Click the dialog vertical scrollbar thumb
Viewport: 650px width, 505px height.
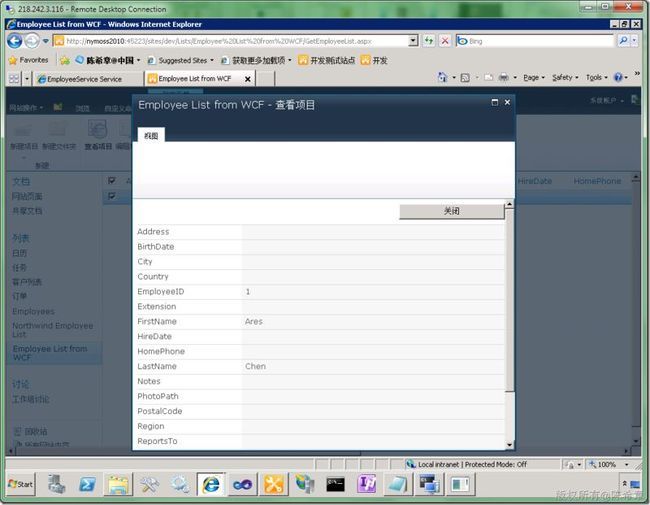[x=509, y=299]
